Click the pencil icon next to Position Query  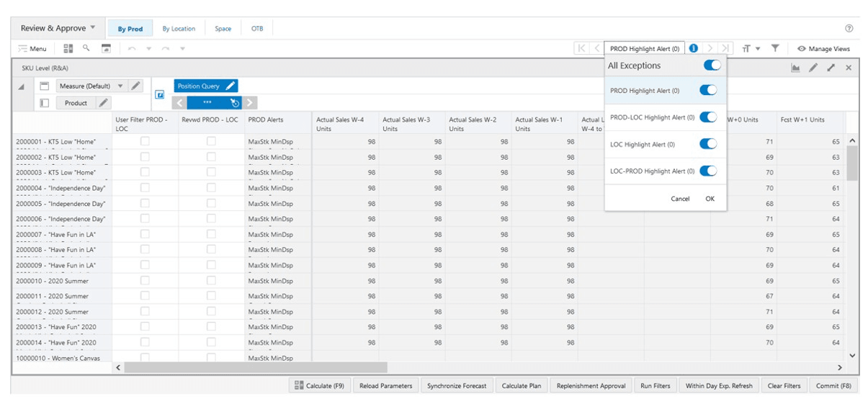(231, 86)
